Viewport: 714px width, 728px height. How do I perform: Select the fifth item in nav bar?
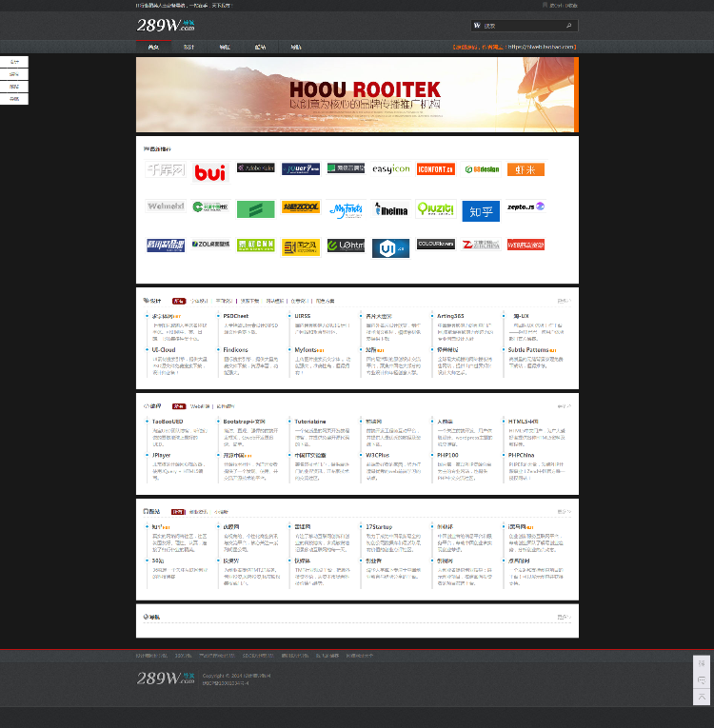296,47
